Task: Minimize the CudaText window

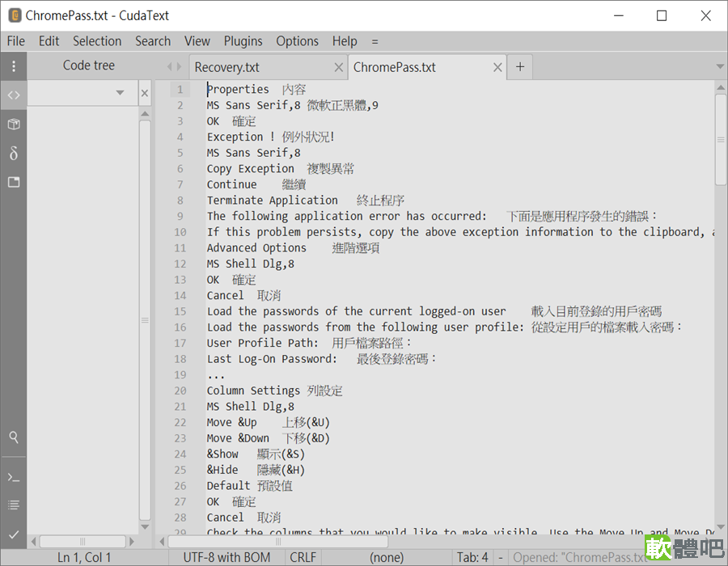Action: click(x=619, y=15)
